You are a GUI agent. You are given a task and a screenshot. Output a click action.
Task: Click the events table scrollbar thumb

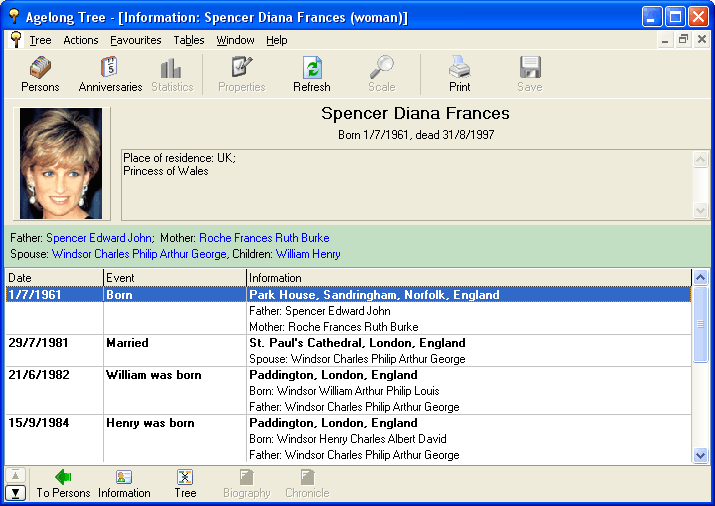coord(700,324)
